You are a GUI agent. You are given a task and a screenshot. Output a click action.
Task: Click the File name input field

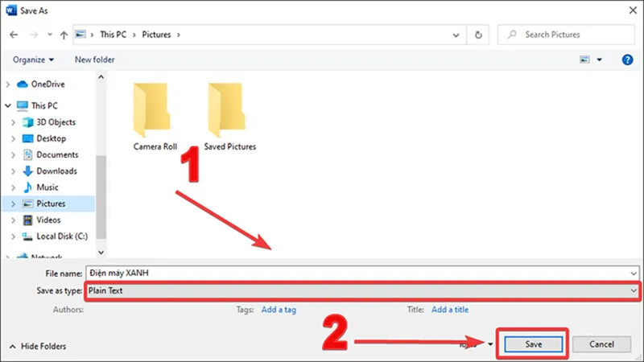tap(361, 274)
